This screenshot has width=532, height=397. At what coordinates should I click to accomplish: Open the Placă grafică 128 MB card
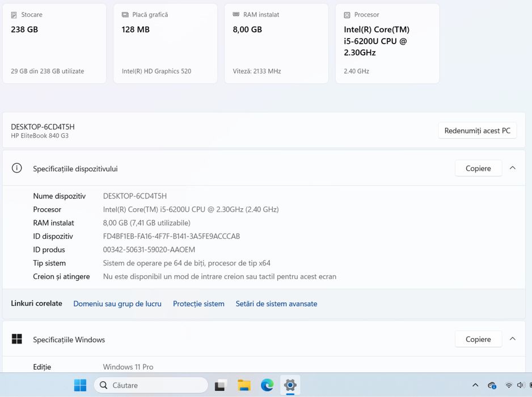[x=165, y=43]
